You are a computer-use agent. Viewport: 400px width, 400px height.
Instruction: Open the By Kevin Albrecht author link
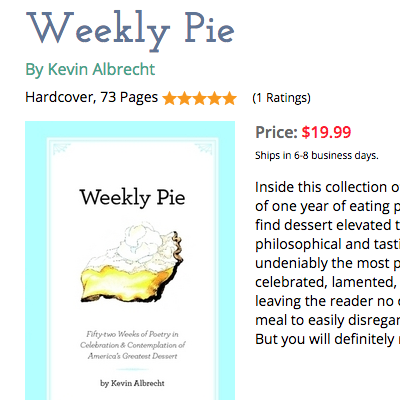(x=90, y=70)
